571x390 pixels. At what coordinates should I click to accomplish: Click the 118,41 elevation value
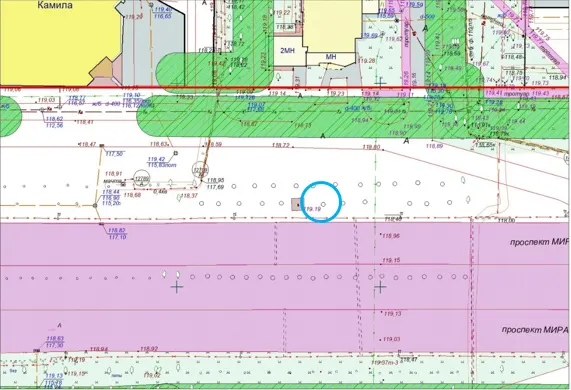point(84,122)
